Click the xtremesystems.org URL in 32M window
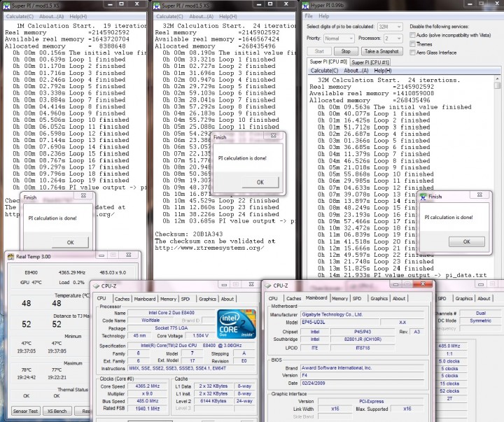Viewport: 504px width, 422px height. click(x=209, y=248)
